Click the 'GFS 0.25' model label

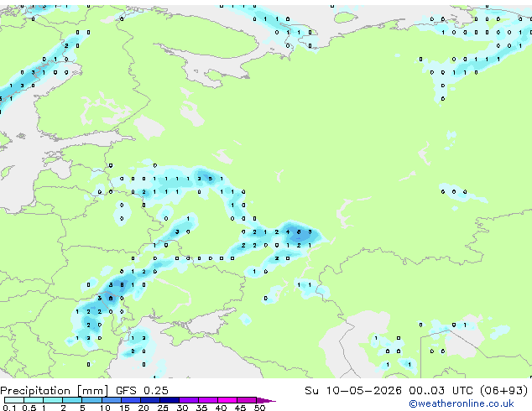click(142, 391)
